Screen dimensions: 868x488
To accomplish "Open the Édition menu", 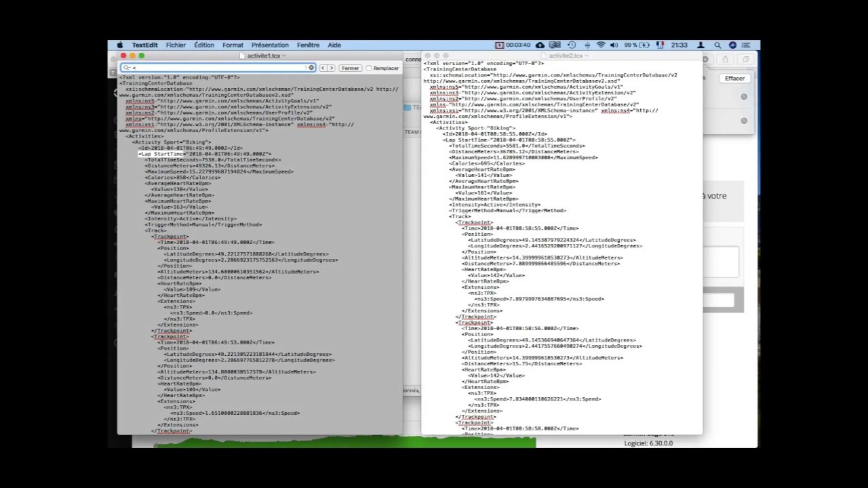I will click(204, 45).
